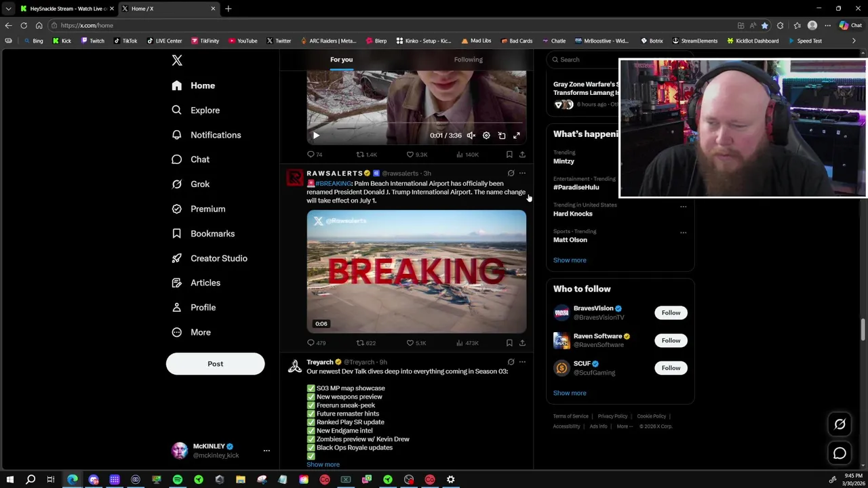Open more options for Matt Olson trend
Screen dimensions: 868x488
[x=683, y=232]
